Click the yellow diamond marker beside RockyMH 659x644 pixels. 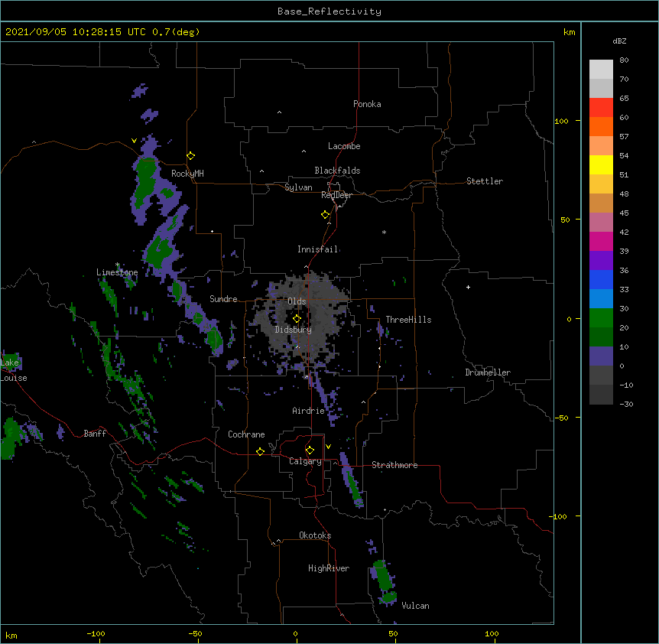click(190, 156)
